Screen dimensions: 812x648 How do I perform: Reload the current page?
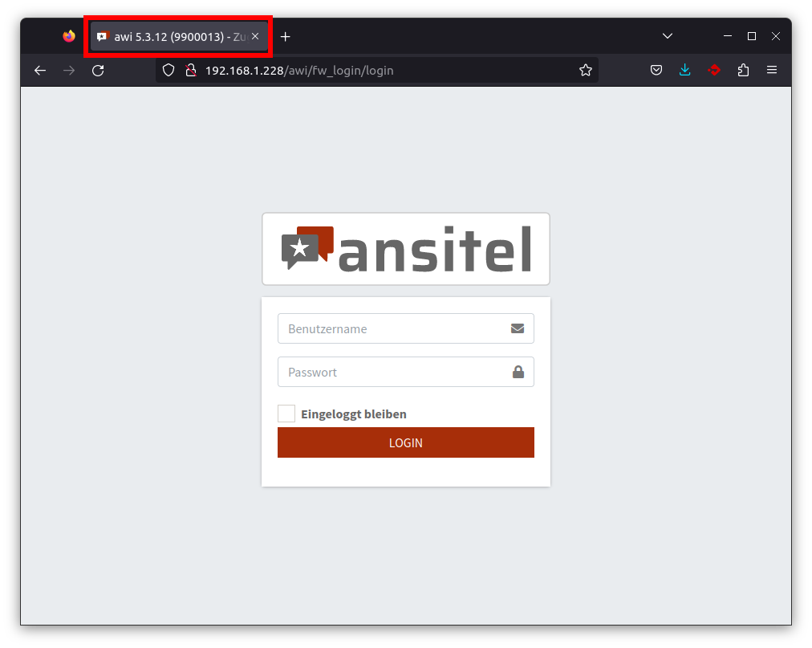pos(98,71)
